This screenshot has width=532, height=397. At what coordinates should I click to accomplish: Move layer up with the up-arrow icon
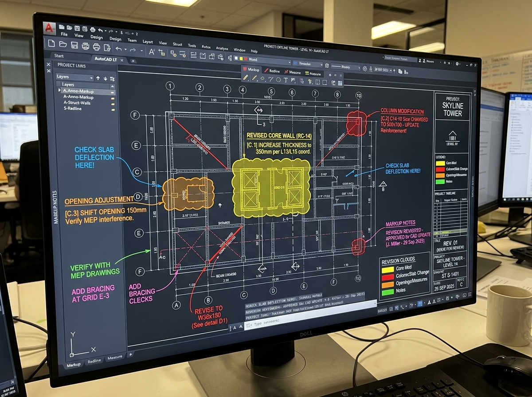pos(98,78)
